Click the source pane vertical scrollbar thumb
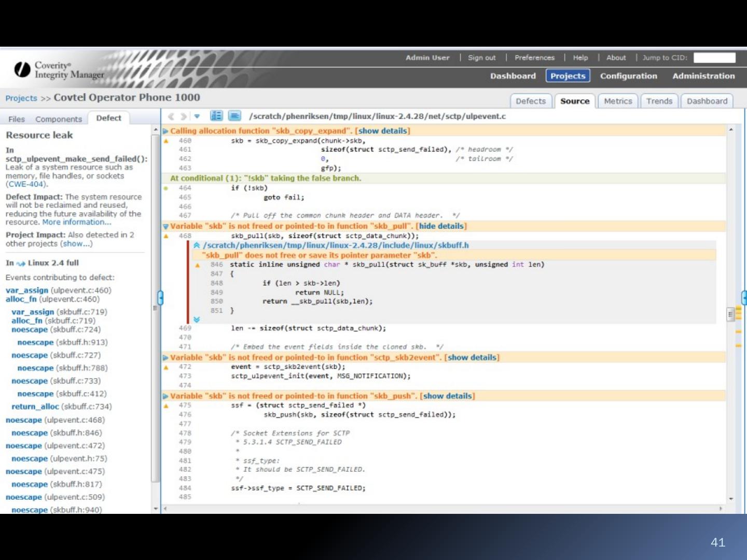 tap(731, 314)
